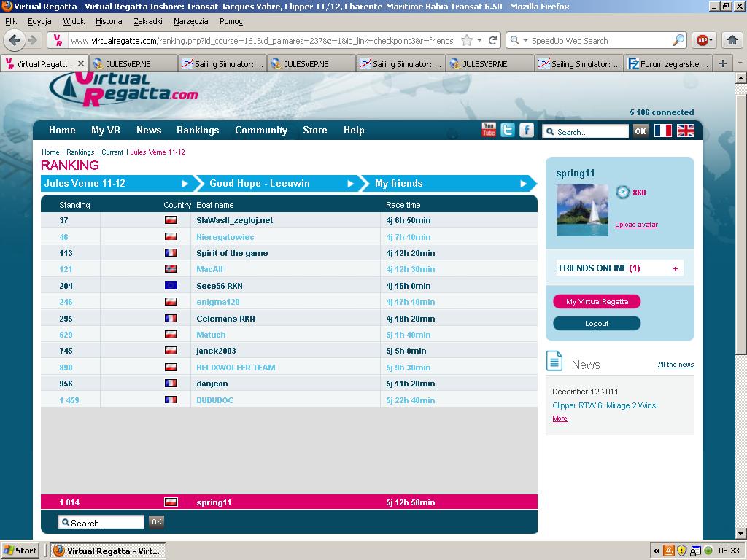Image resolution: width=747 pixels, height=560 pixels.
Task: Click the Adblock Plus toolbar icon
Action: (x=703, y=40)
